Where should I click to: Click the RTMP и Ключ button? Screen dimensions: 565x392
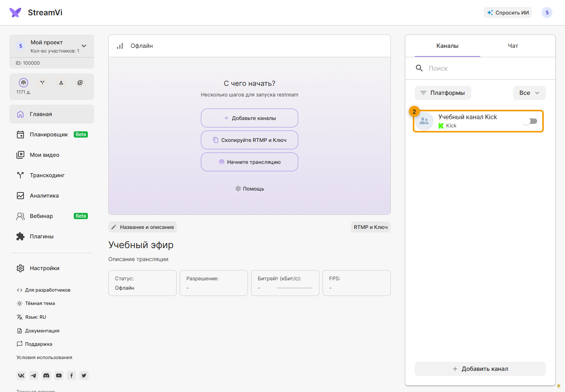click(371, 227)
